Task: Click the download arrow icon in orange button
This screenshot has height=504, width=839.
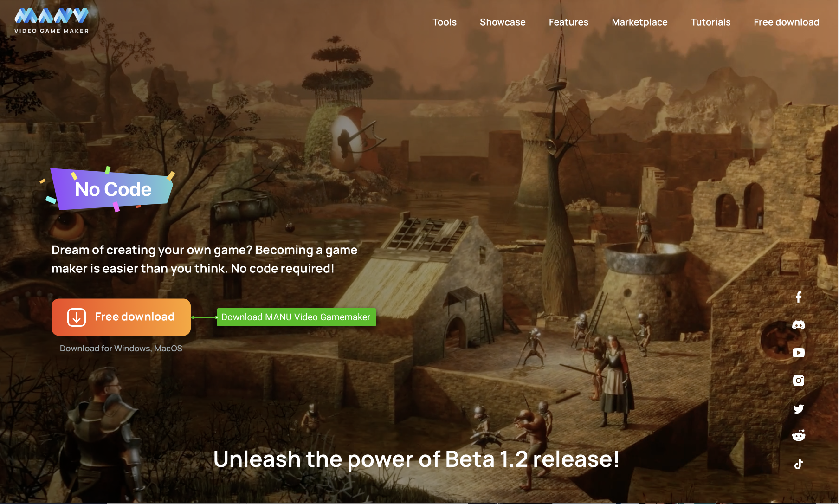Action: [77, 317]
